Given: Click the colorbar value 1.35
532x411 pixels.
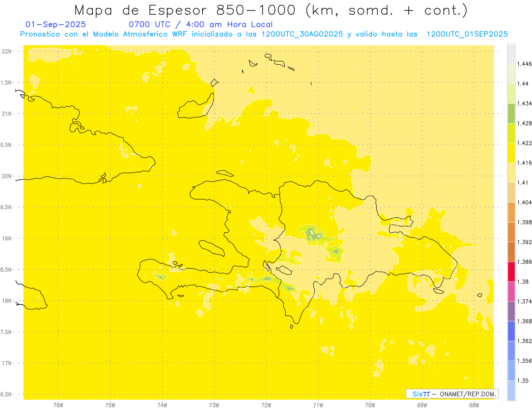Looking at the screenshot, I should point(524,380).
